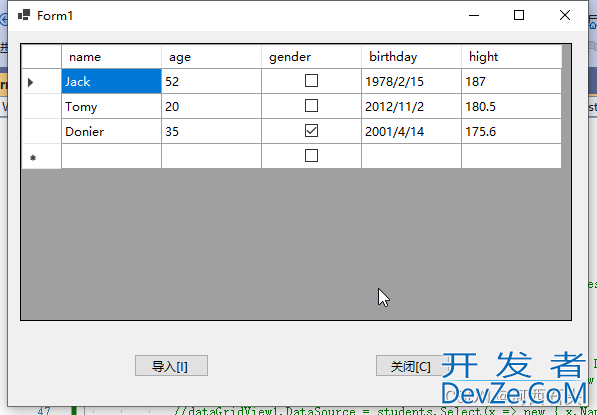Viewport: 597px width, 415px height.
Task: Click the Form1 window icon
Action: 24,15
